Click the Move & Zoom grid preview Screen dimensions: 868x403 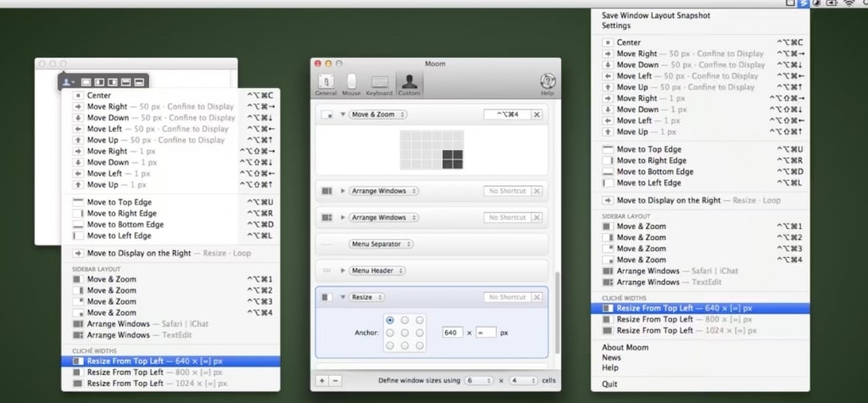click(x=431, y=149)
